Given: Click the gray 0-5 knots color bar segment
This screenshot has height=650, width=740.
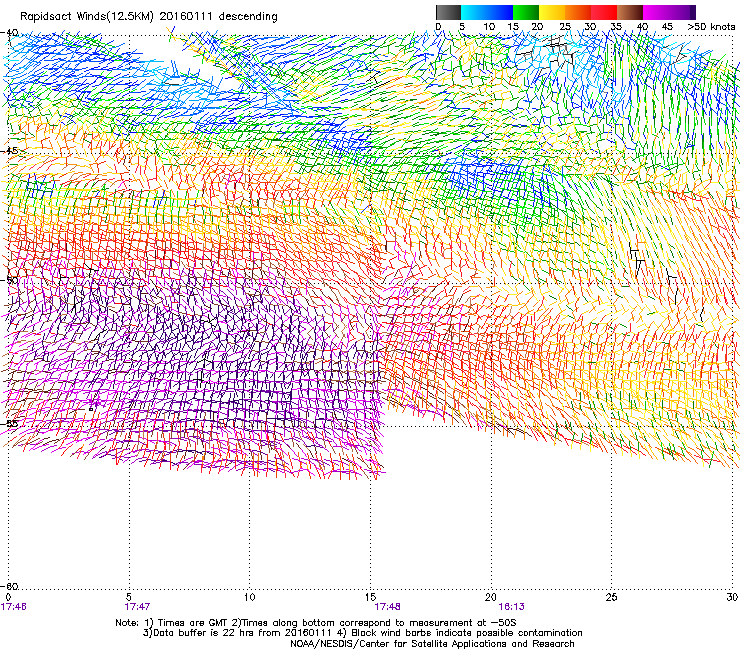Looking at the screenshot, I should [448, 12].
